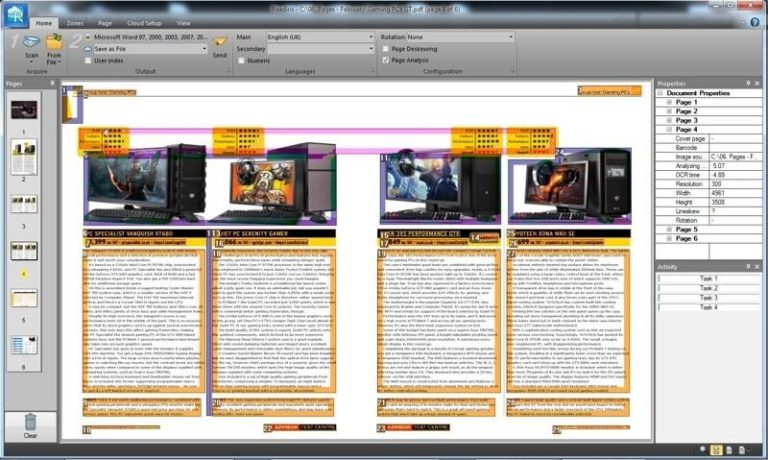Select page 6 thumbnail in Pages panel
768x460 pixels.
coord(24,345)
